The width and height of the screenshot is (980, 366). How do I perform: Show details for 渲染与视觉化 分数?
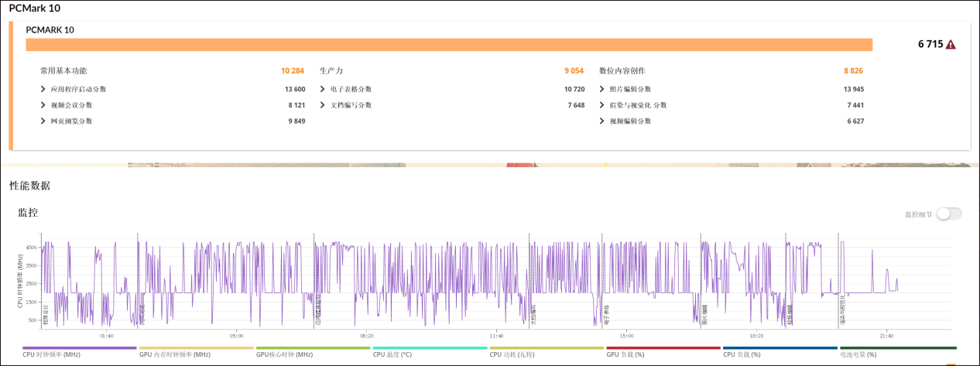[601, 105]
